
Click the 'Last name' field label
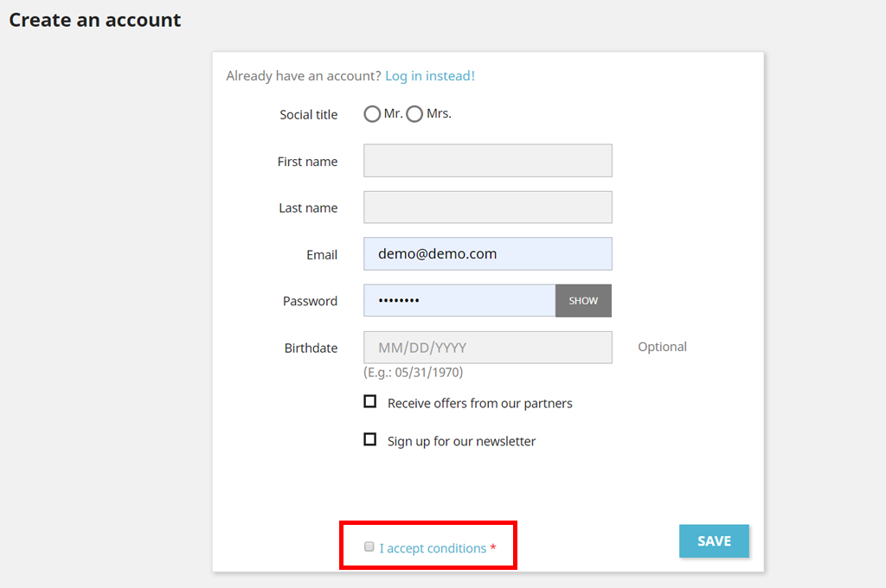[x=308, y=208]
